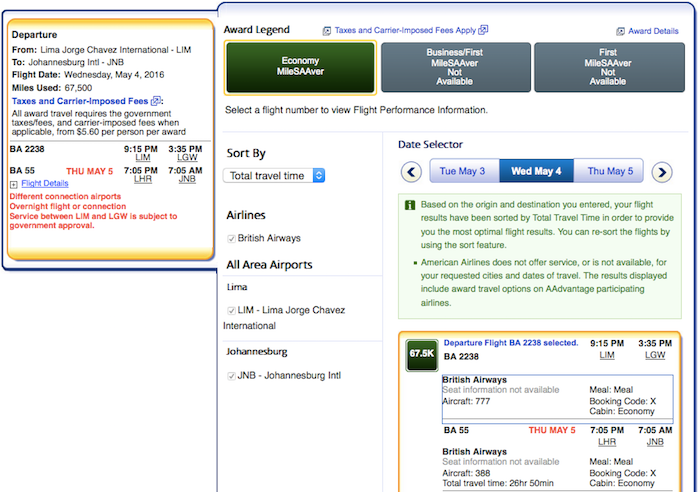700x492 pixels.
Task: Open Taxes and Carrier-Imposed Fees Apply link
Action: pos(405,30)
